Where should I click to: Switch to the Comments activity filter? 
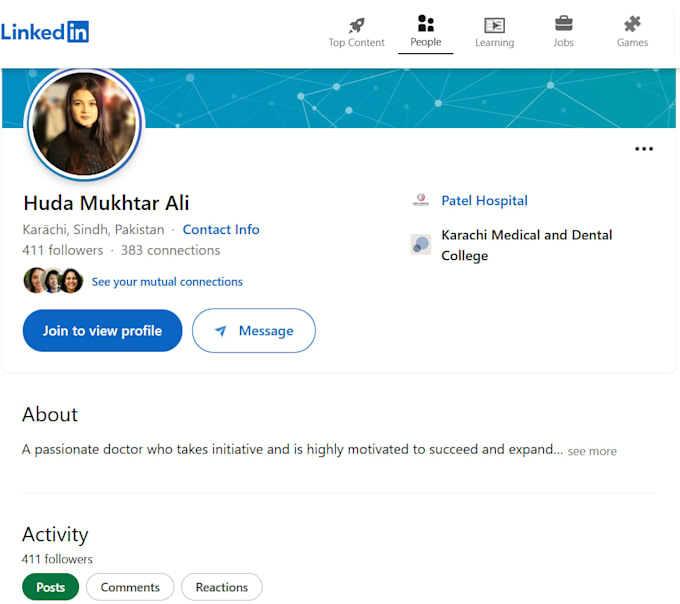tap(130, 587)
